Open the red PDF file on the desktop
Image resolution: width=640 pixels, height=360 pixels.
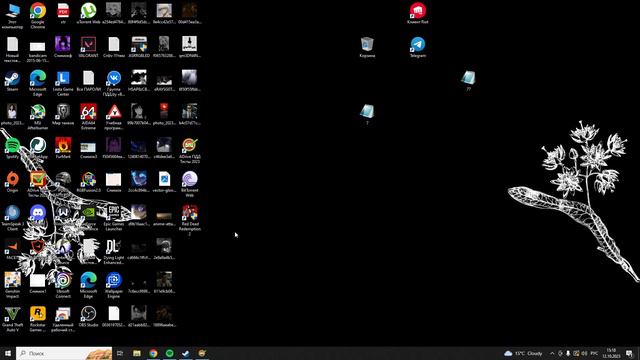63,13
